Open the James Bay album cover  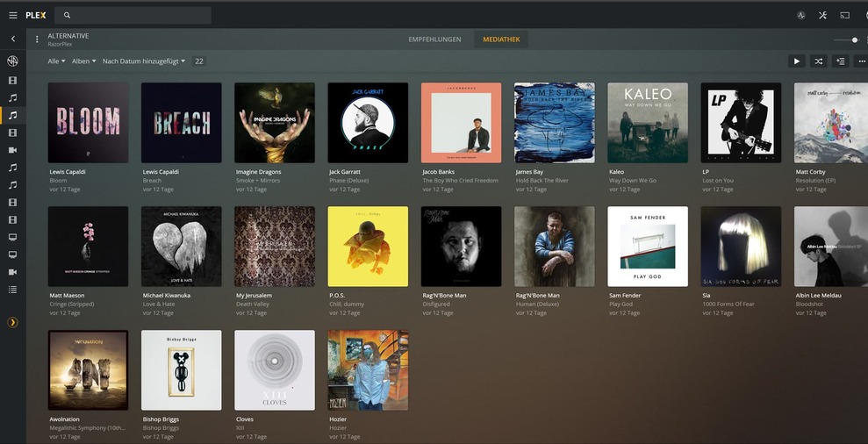(x=555, y=122)
